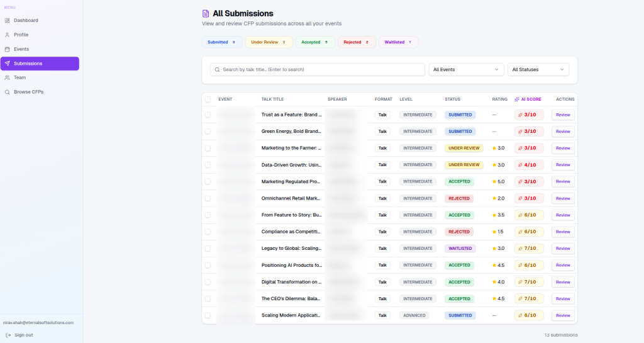Open the All Events dropdown
The width and height of the screenshot is (644, 343).
(466, 70)
